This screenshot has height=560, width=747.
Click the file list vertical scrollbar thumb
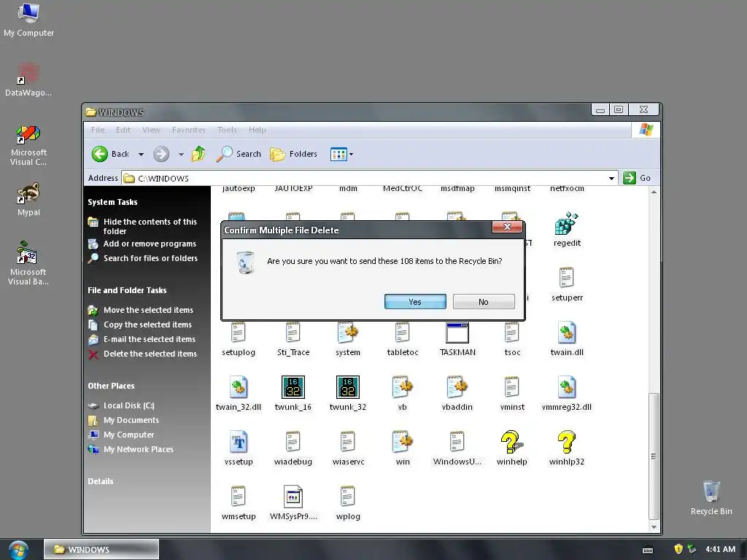654,456
